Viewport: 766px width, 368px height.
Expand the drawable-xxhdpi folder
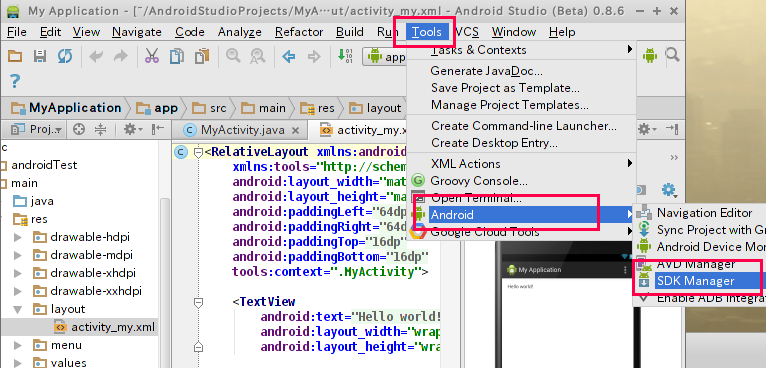point(18,291)
